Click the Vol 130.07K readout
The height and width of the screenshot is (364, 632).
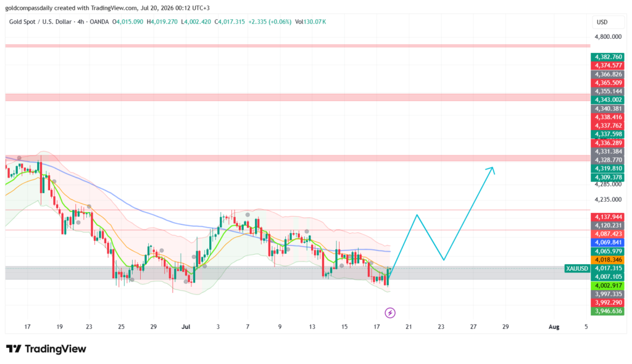(x=310, y=22)
